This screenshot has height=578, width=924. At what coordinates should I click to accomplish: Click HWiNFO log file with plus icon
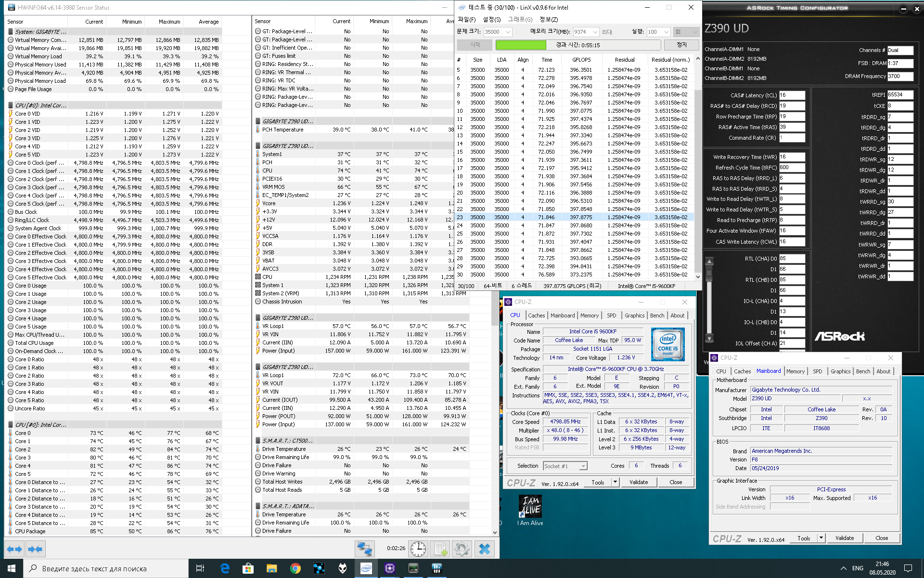(x=440, y=549)
